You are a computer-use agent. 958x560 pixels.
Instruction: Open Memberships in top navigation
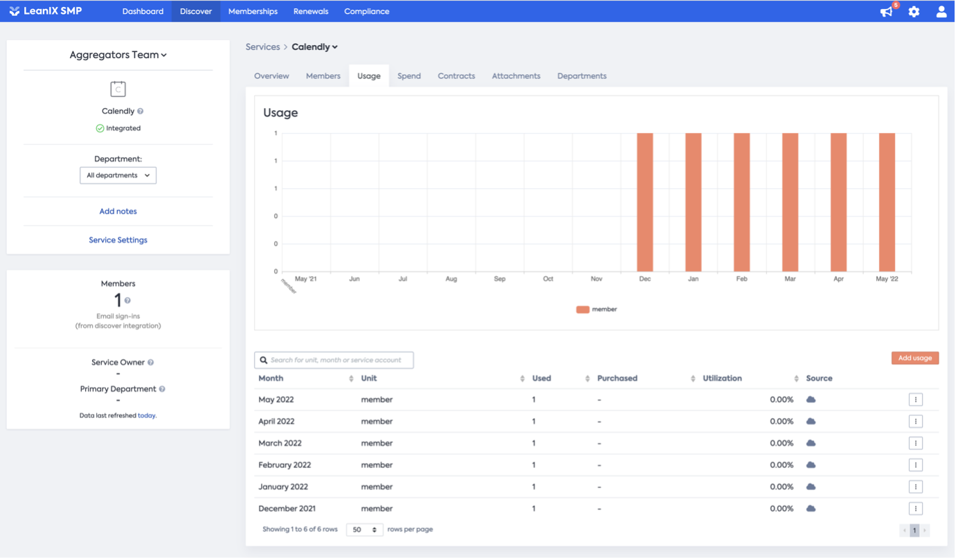[x=254, y=12]
